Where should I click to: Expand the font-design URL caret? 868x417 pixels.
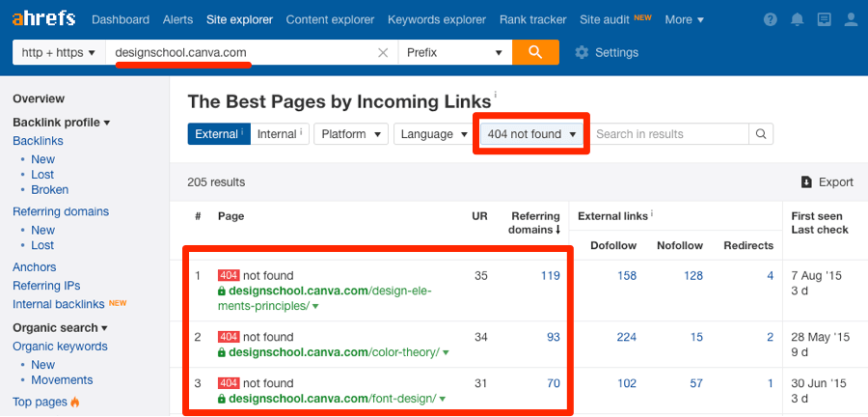tap(443, 399)
